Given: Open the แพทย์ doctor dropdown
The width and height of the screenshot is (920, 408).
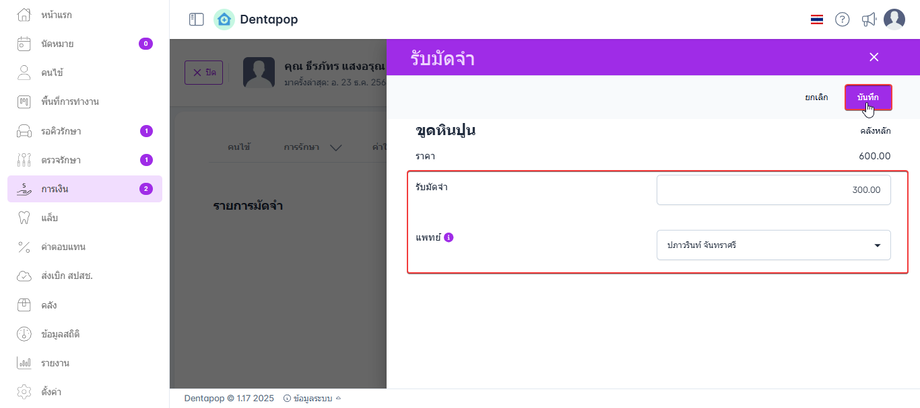Looking at the screenshot, I should point(773,245).
